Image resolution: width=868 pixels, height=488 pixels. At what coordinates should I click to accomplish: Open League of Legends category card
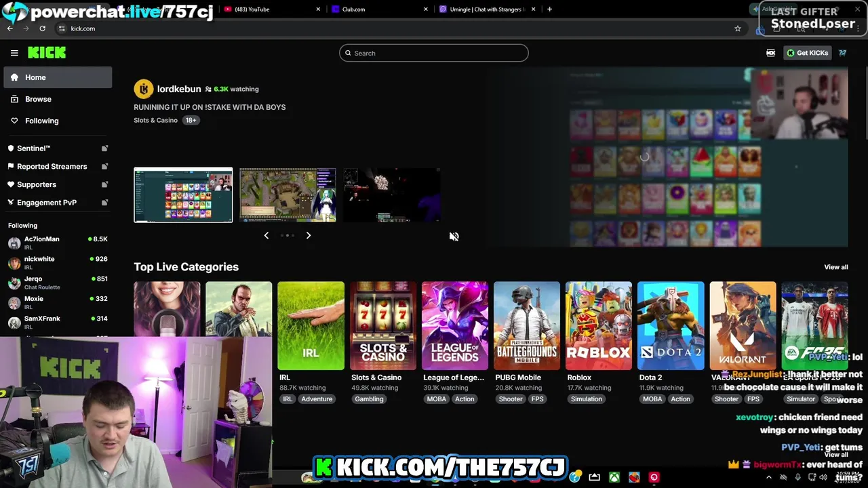(x=454, y=325)
